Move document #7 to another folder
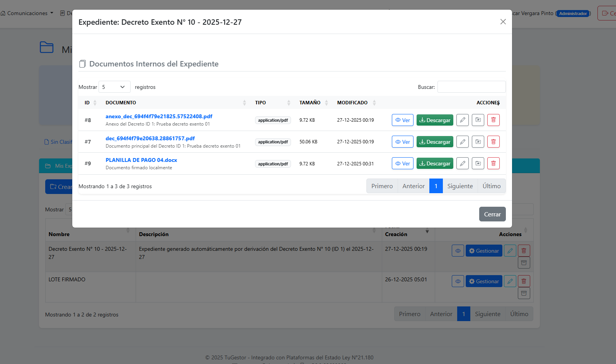The width and height of the screenshot is (616, 364). point(478,142)
